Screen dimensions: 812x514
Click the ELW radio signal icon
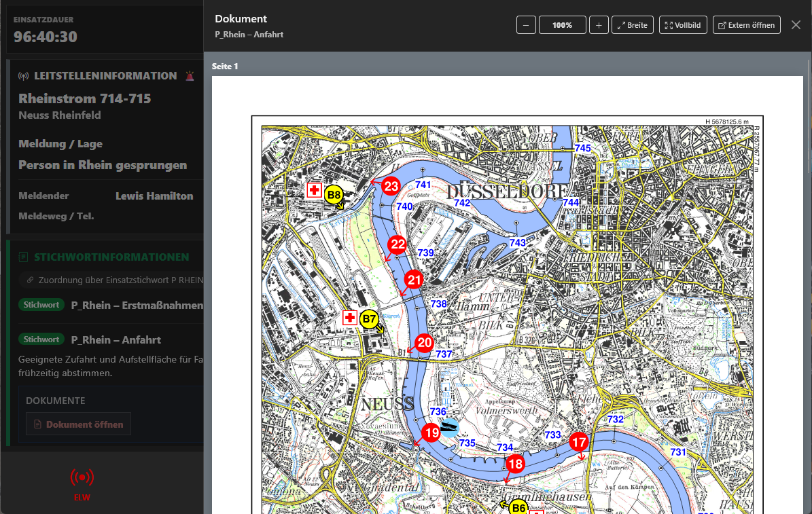pyautogui.click(x=82, y=478)
